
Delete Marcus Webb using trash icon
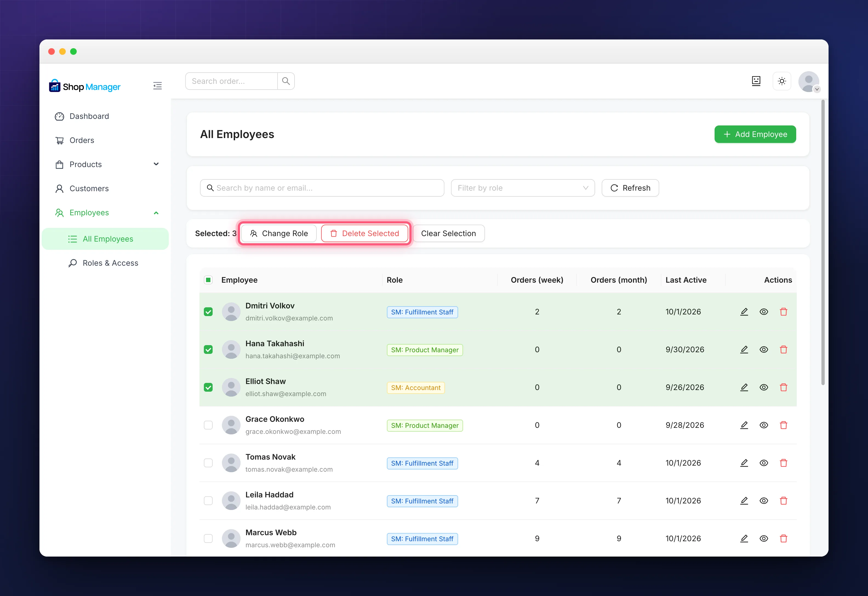[x=784, y=538]
